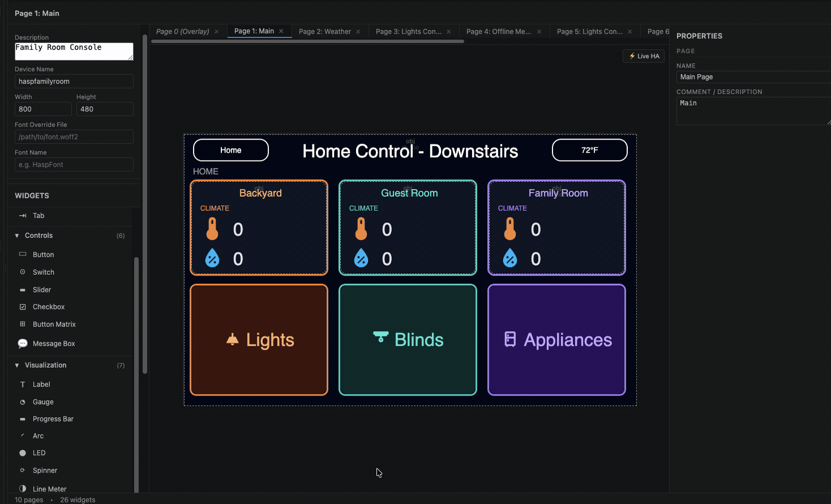Click the lightning icon in Live HA
The height and width of the screenshot is (504, 831).
coord(632,56)
